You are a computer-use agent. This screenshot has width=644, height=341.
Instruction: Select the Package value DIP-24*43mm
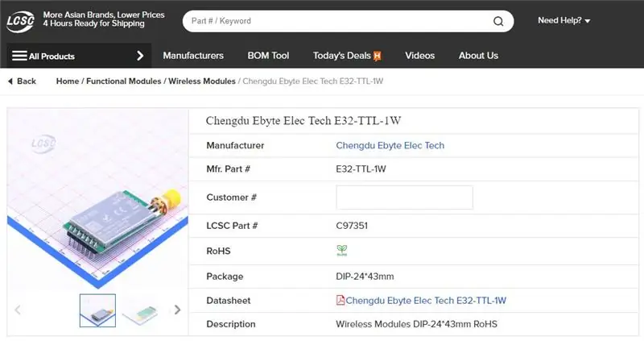pyautogui.click(x=365, y=277)
